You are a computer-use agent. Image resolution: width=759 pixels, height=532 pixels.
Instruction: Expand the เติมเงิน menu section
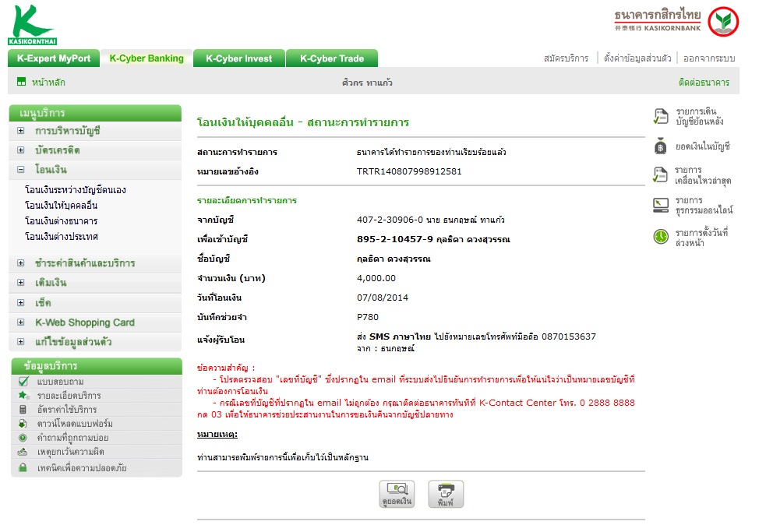point(21,283)
